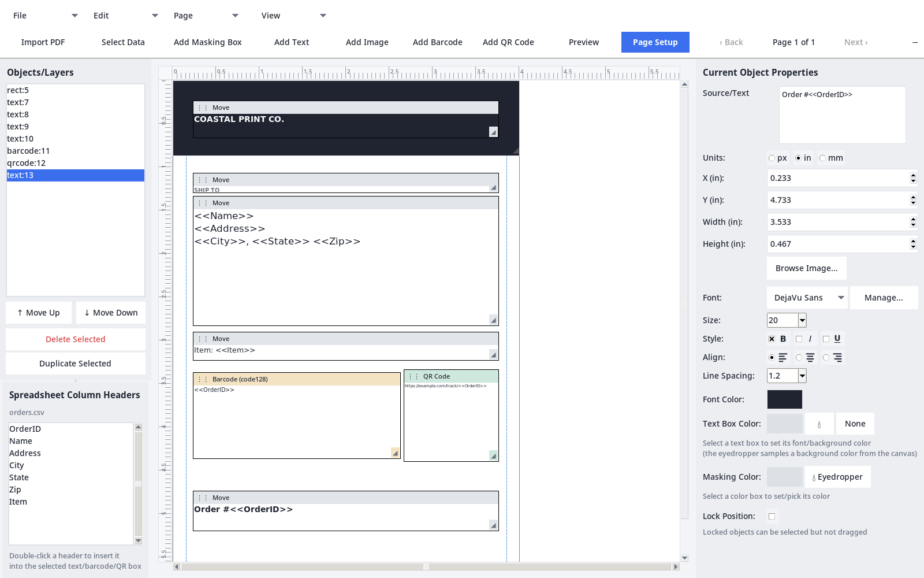The height and width of the screenshot is (578, 924).
Task: Expand the font Size dropdown
Action: [x=802, y=320]
